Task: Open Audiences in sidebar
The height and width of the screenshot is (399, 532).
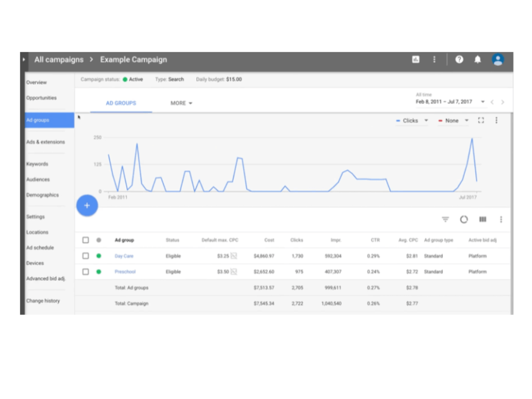Action: point(38,179)
